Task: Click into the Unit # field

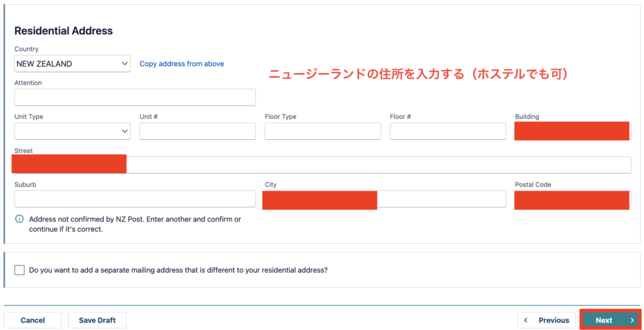Action: click(197, 131)
